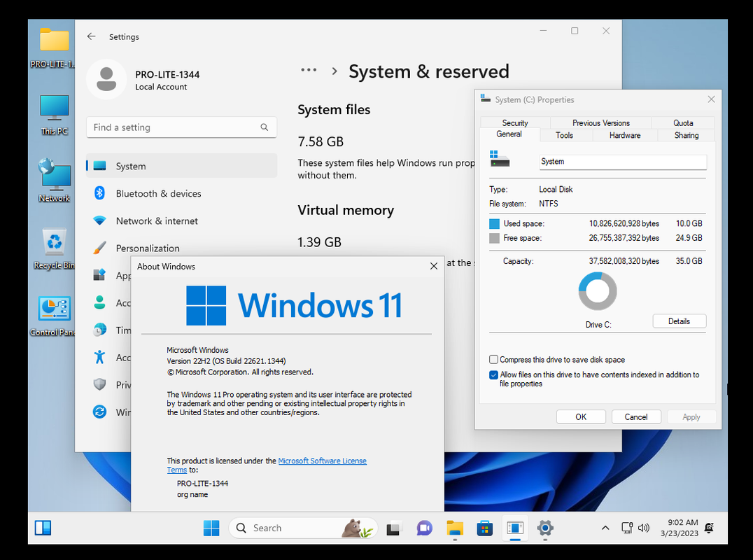This screenshot has height=560, width=753.
Task: Click the Details button
Action: [x=679, y=321]
